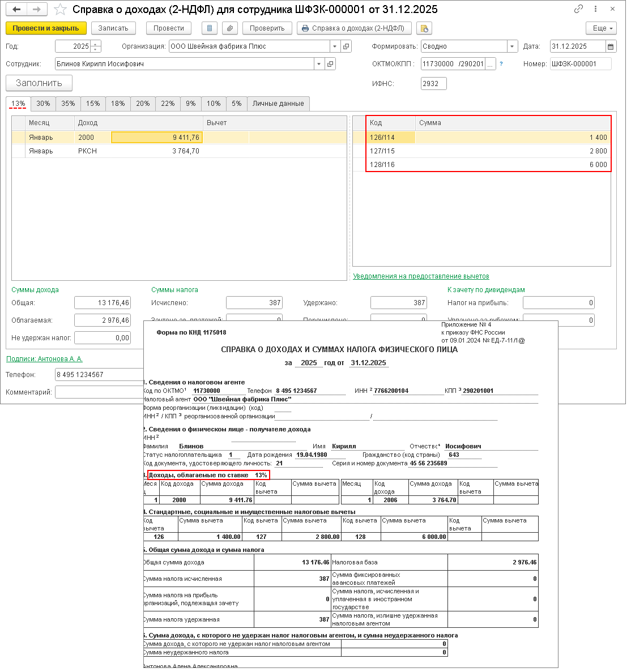Open attached files with paperclip icon

(230, 28)
